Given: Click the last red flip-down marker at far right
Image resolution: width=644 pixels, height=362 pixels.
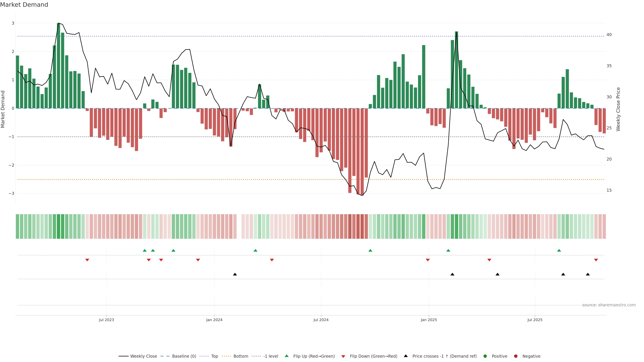Looking at the screenshot, I should tap(596, 260).
